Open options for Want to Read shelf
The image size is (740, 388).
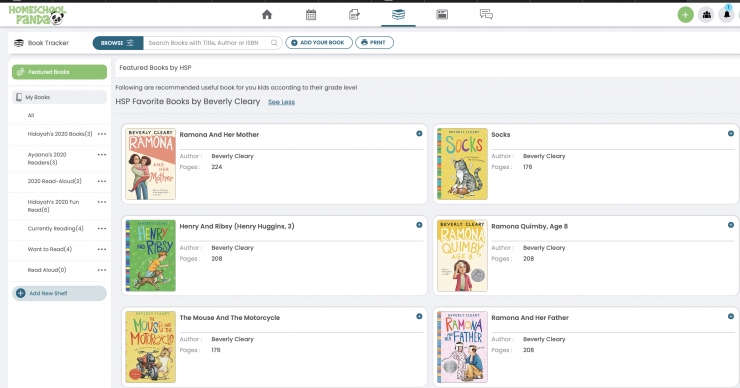tap(102, 249)
